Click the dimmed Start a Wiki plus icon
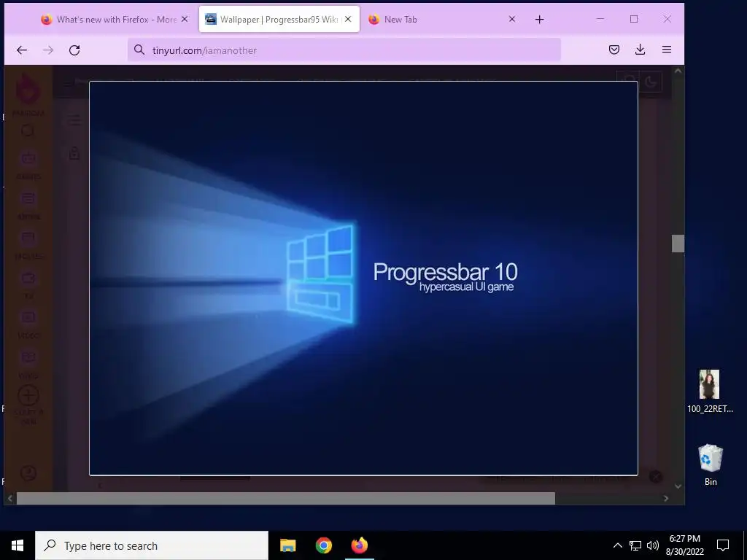The width and height of the screenshot is (747, 560). (28, 395)
